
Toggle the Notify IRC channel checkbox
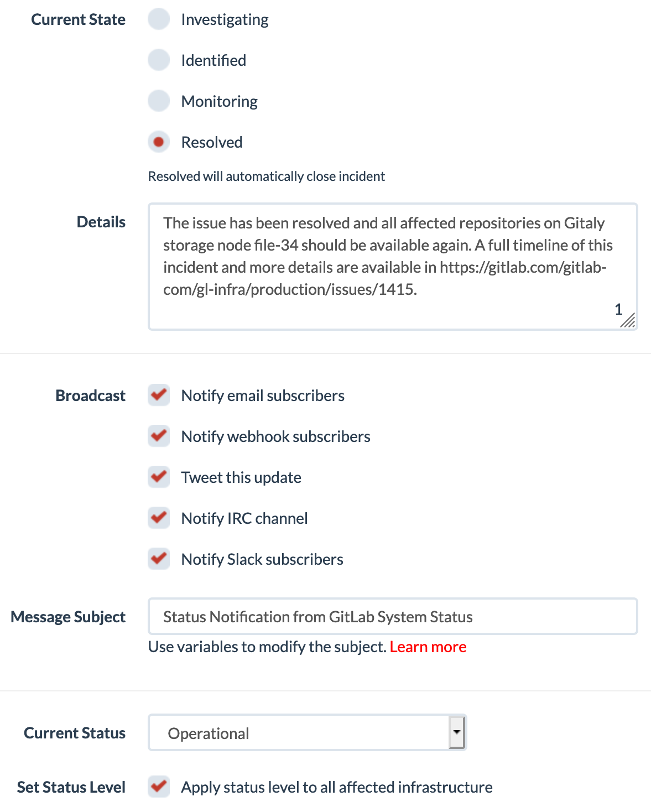point(159,518)
